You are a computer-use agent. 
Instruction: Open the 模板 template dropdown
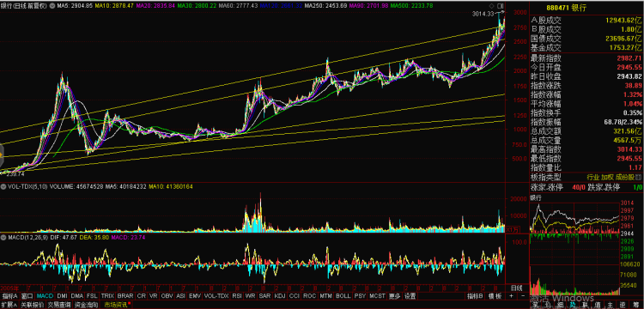(495, 296)
